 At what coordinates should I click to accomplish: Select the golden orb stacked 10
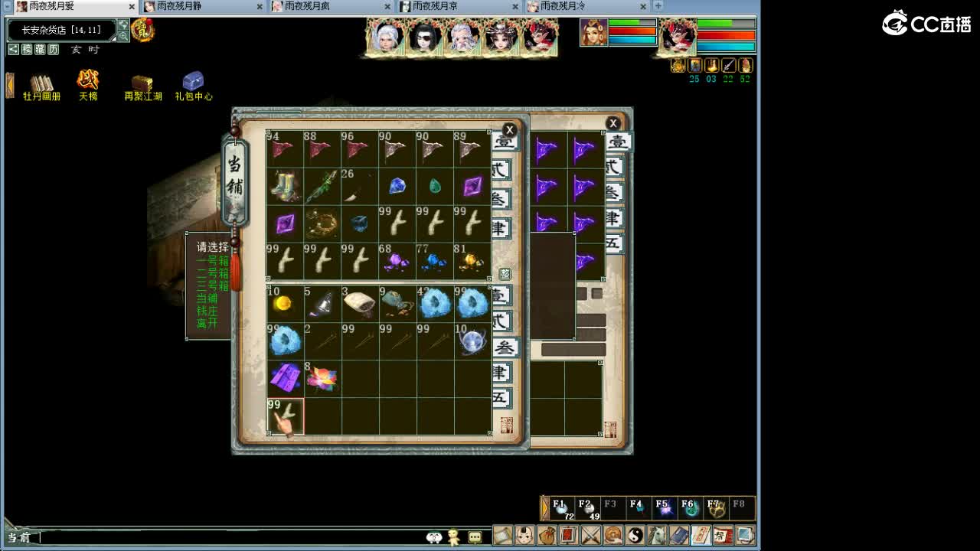pos(285,304)
